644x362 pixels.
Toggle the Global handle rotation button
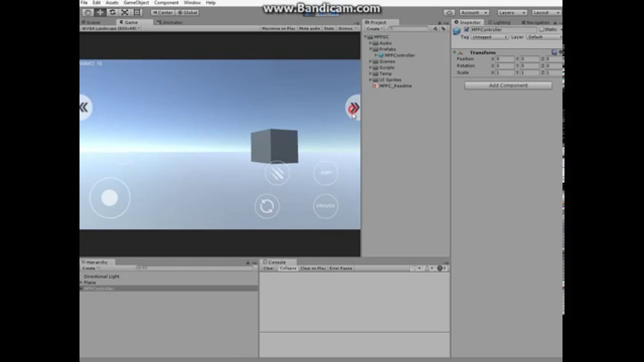(188, 13)
